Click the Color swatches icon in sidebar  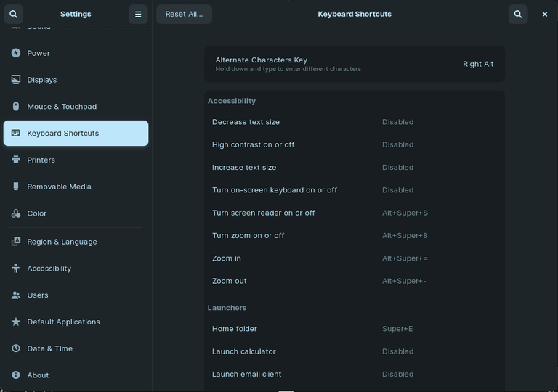tap(16, 213)
